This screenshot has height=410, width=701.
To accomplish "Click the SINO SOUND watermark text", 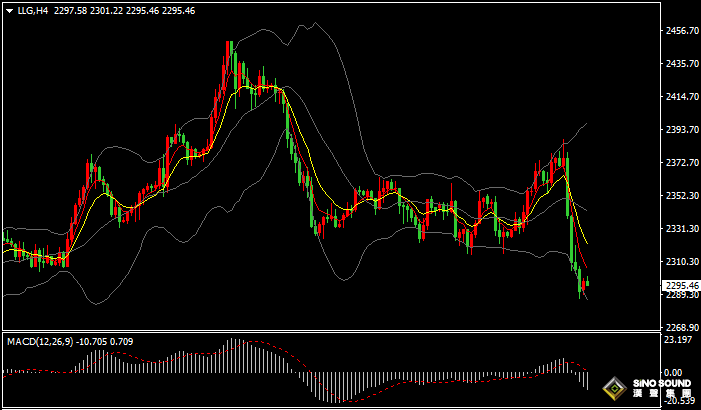I will pyautogui.click(x=661, y=385).
